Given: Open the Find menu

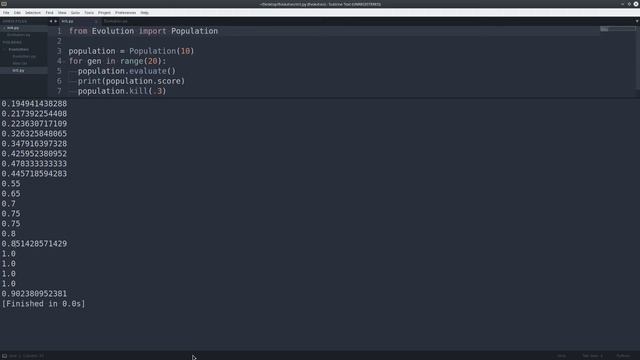Looking at the screenshot, I should coord(49,13).
